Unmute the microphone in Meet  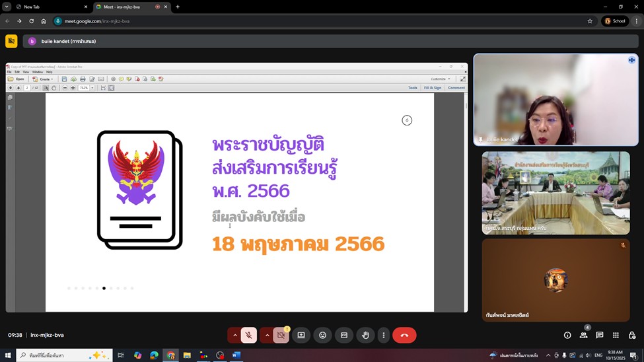(x=248, y=335)
